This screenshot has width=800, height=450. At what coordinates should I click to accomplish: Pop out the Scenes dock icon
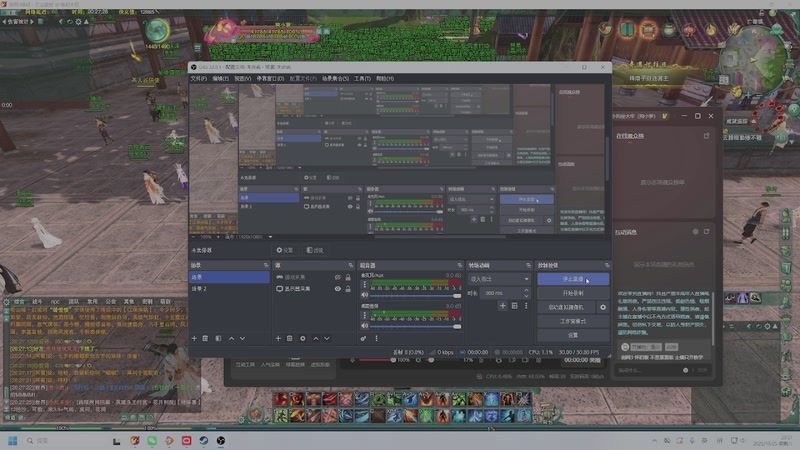266,265
